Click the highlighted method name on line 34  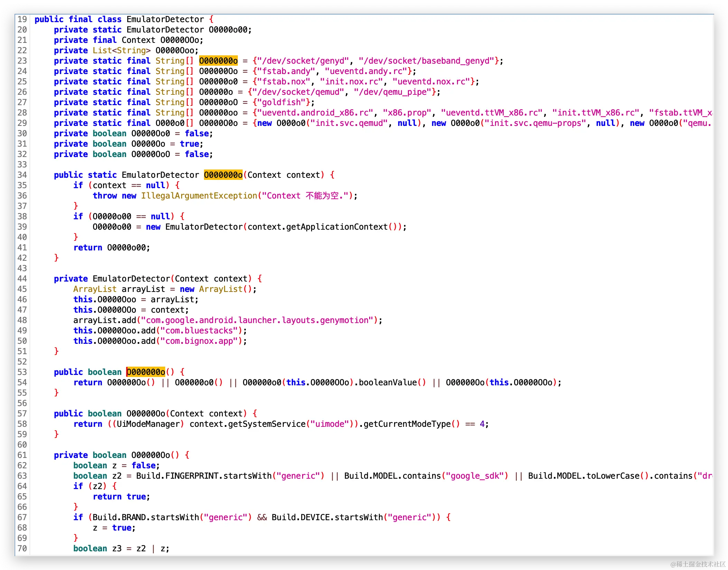click(223, 175)
